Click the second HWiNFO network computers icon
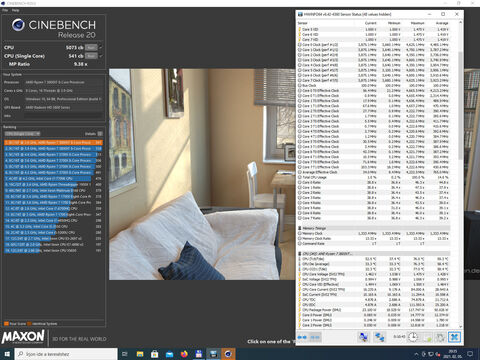Screen dimensions: 480x360 pos(380,337)
